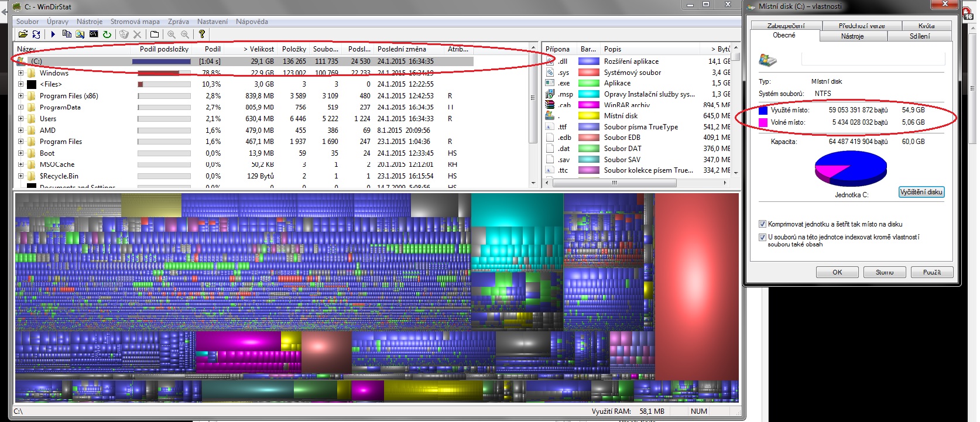Click the Vyčištění disku button
This screenshot has height=422, width=980.
[x=921, y=192]
